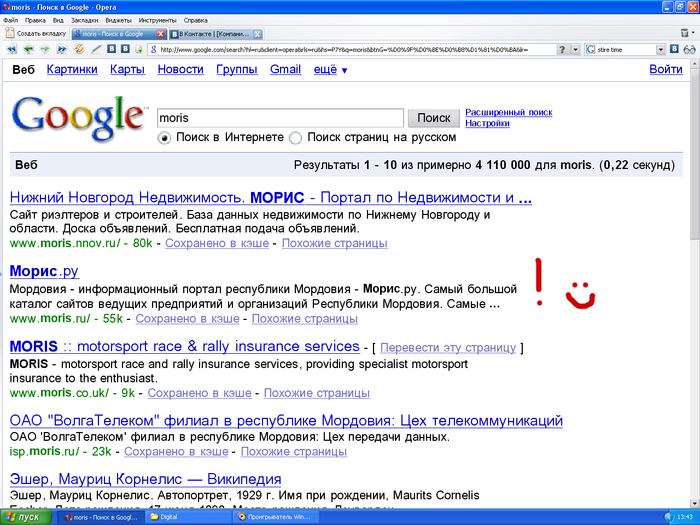The image size is (700, 525).
Task: Open the search engine field dropdown
Action: tap(661, 50)
